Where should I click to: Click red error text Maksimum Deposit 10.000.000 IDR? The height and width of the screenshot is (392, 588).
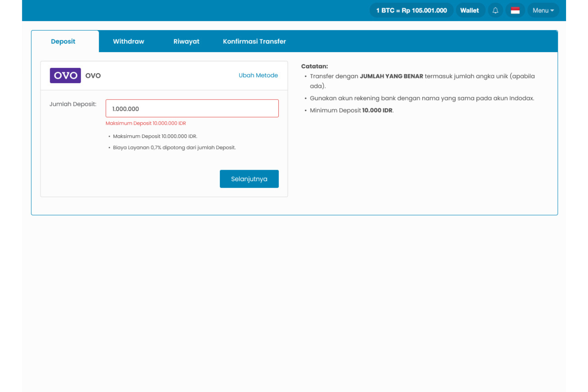tap(146, 123)
